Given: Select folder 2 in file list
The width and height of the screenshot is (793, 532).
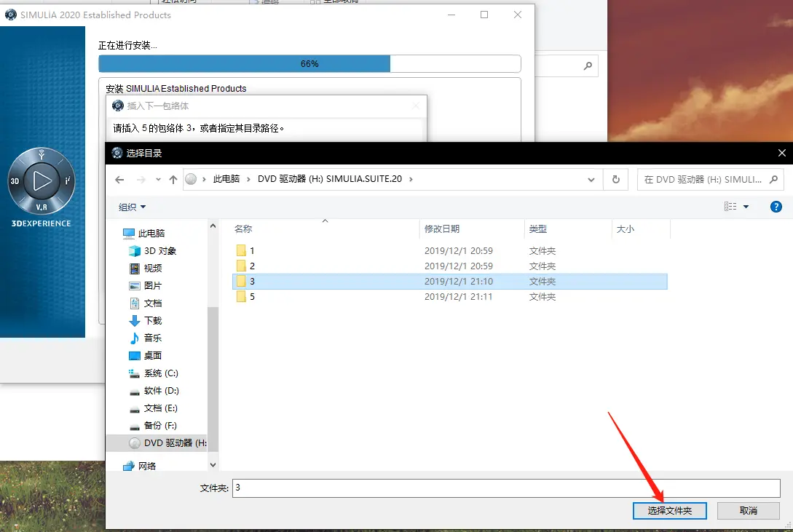Looking at the screenshot, I should tap(449, 266).
